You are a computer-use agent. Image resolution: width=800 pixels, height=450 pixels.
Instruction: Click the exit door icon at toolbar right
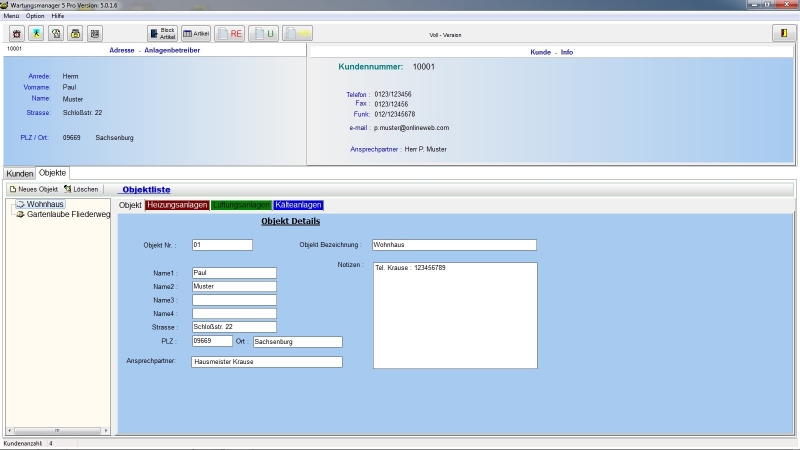(x=784, y=33)
